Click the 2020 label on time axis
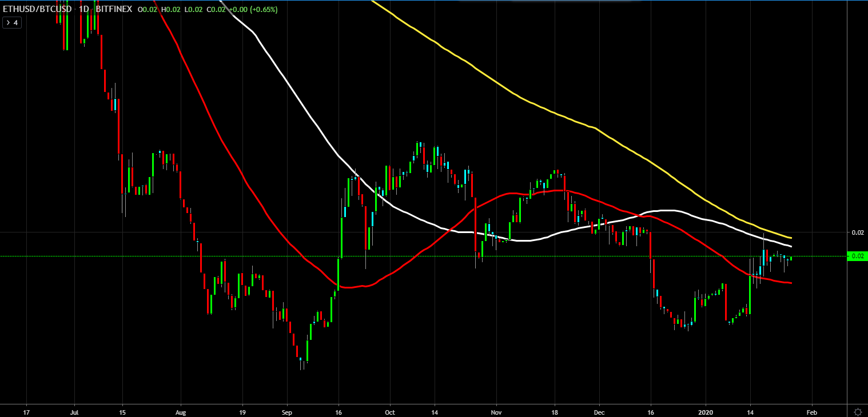 706,411
